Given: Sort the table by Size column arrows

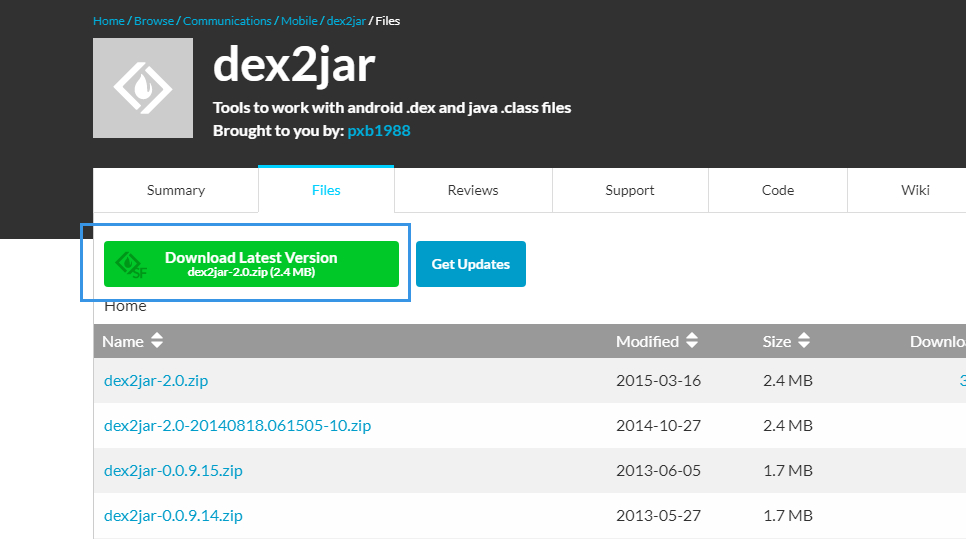Looking at the screenshot, I should coord(803,341).
